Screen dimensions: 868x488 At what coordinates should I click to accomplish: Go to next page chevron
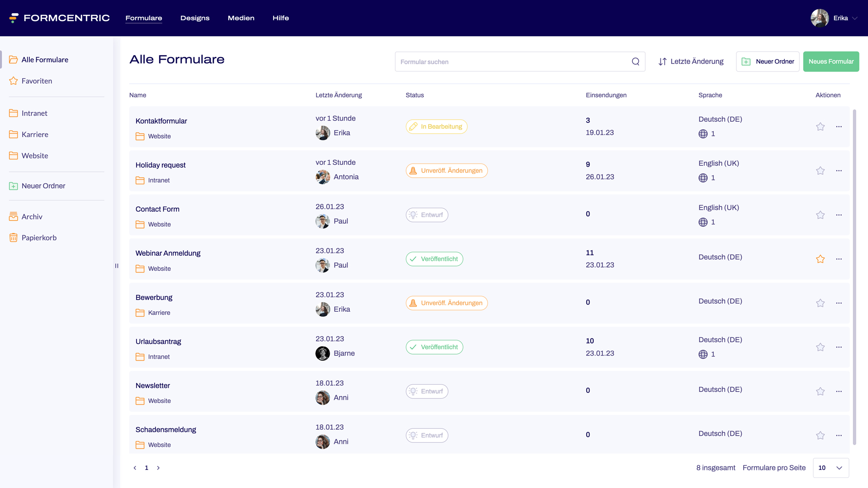pos(158,468)
